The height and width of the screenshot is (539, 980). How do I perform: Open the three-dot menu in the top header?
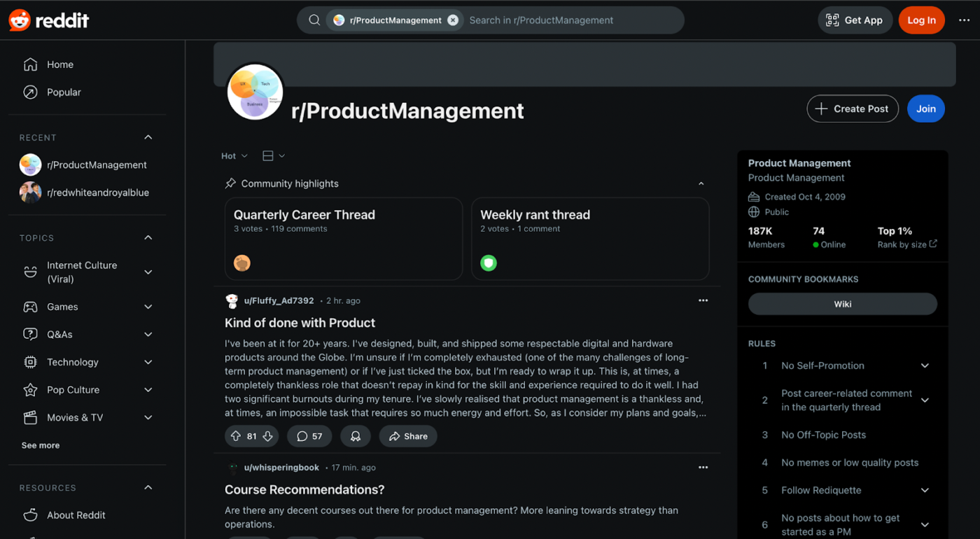click(x=965, y=20)
